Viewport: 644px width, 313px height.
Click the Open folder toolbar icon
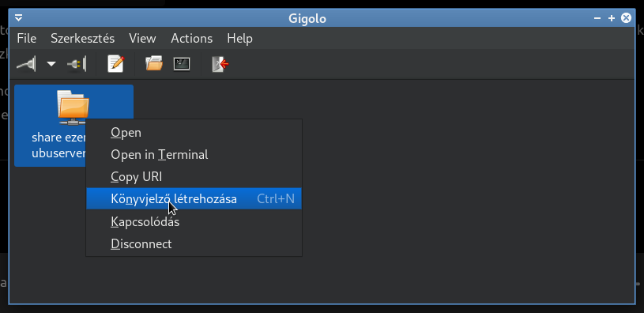tap(154, 64)
